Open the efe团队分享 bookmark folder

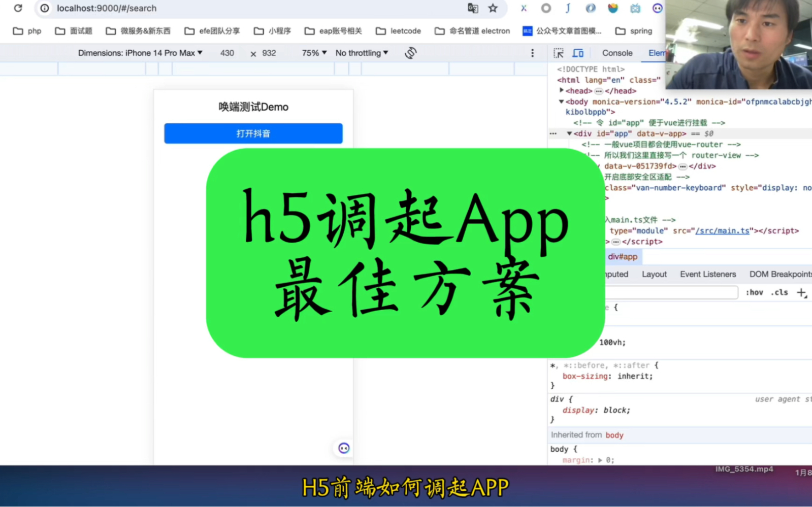pos(212,31)
